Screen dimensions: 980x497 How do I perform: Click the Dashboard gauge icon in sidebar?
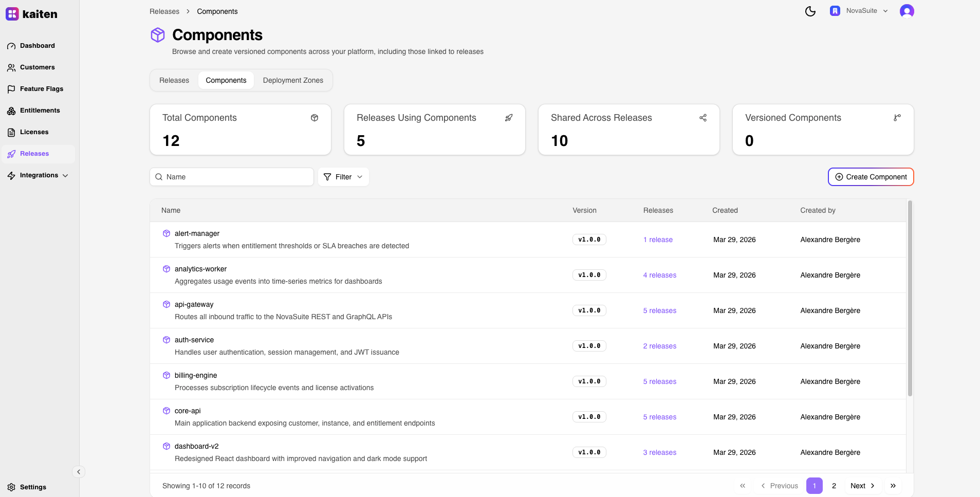click(x=11, y=46)
